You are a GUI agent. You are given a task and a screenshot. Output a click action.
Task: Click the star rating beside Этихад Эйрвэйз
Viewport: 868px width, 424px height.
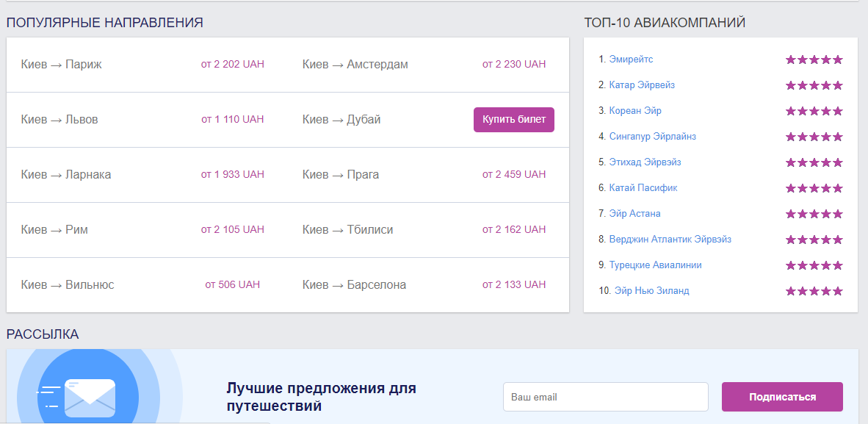(x=814, y=163)
